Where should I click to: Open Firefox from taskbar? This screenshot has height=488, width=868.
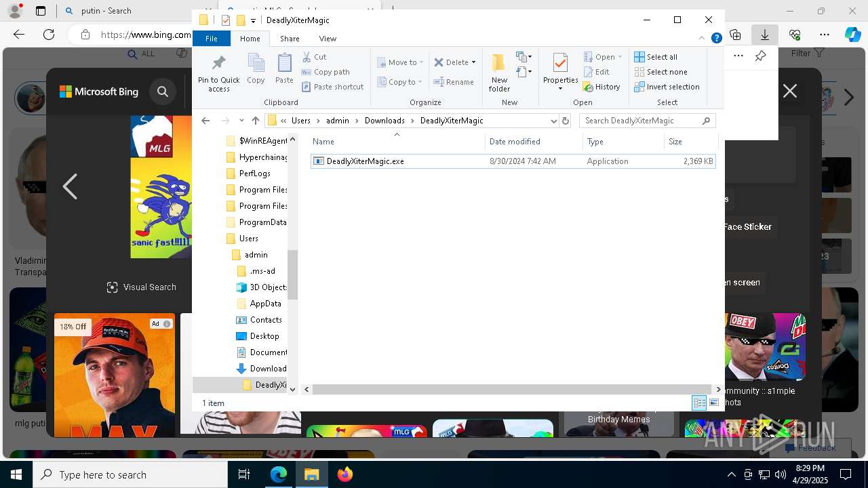[x=345, y=474]
